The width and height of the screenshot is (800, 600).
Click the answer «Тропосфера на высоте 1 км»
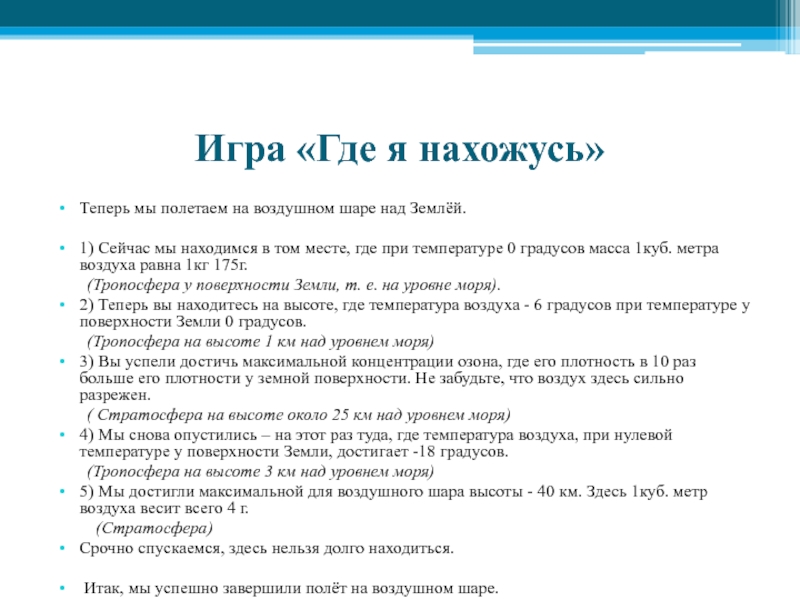tap(260, 340)
